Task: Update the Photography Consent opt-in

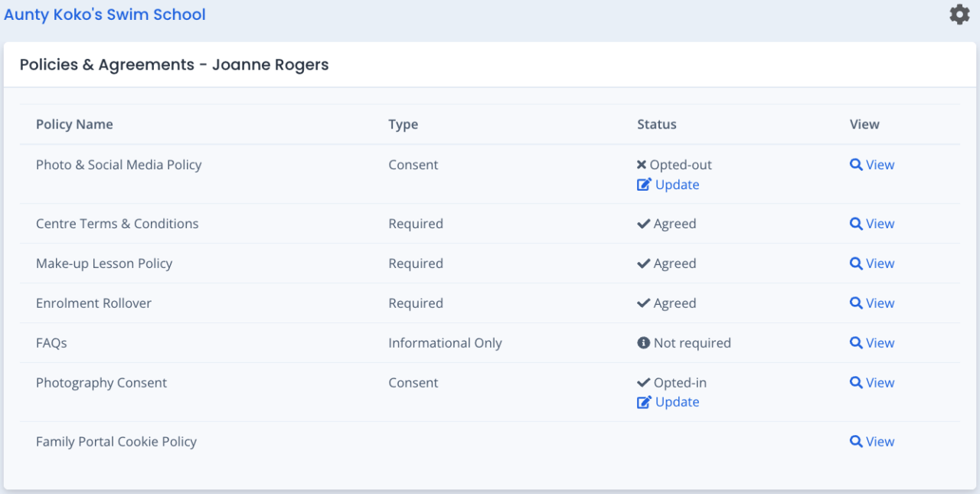Action: (677, 402)
